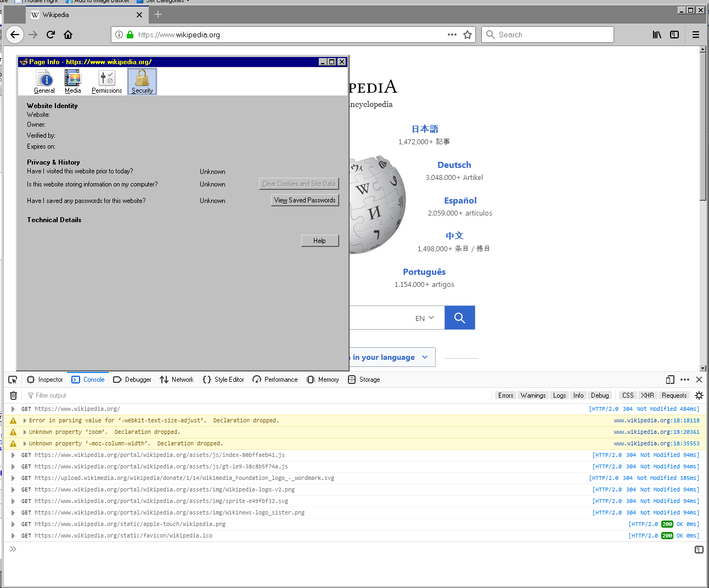Activate the element picker in devtools

pos(13,380)
